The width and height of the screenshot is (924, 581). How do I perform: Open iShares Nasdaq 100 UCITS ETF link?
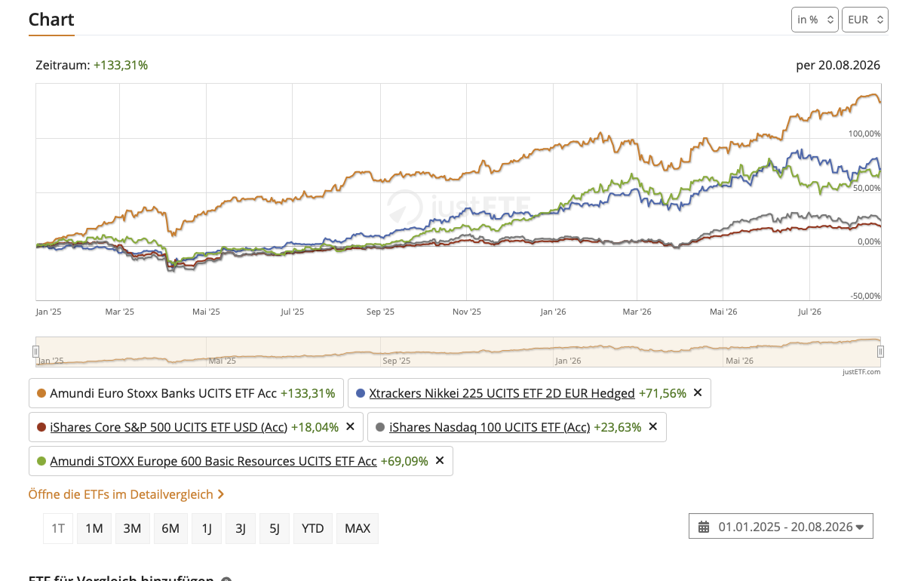point(490,427)
